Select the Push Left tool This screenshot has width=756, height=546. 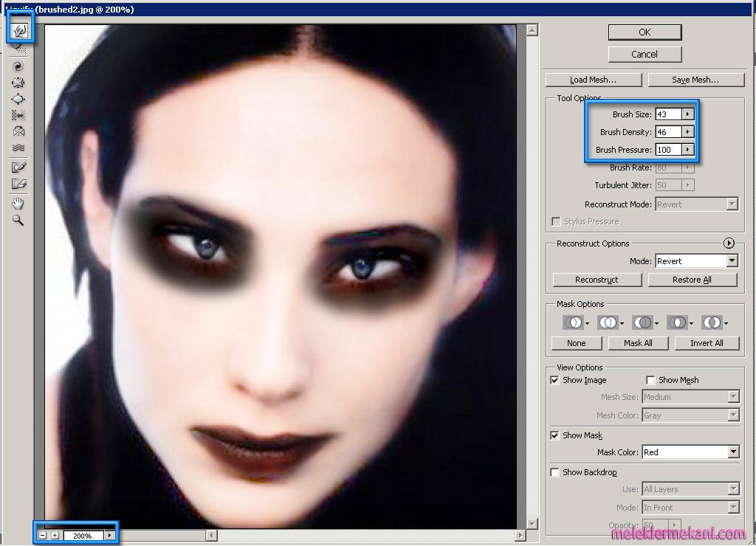point(20,114)
